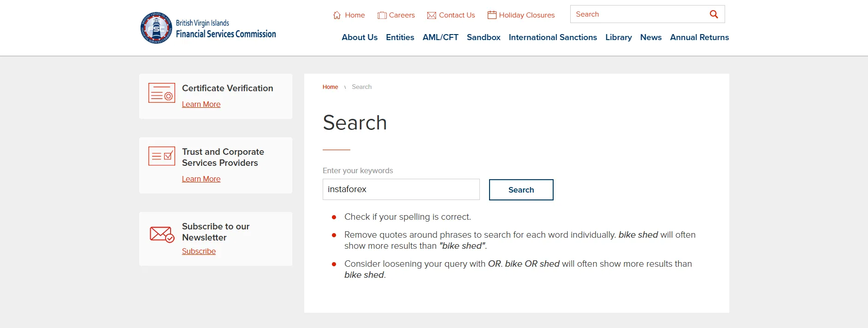Click the house icon beside Home

click(x=337, y=15)
